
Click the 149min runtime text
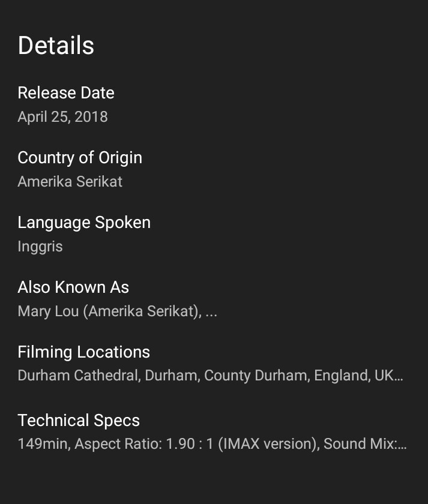(44, 444)
